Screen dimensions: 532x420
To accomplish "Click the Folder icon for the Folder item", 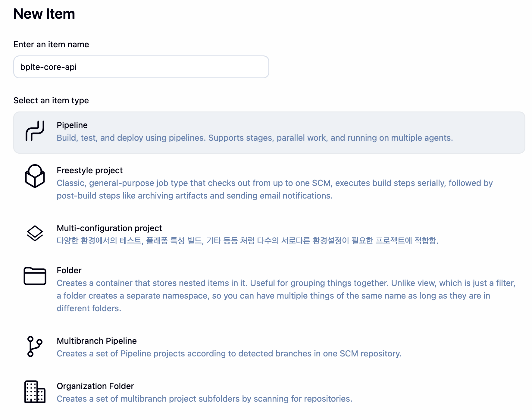I will coord(35,276).
